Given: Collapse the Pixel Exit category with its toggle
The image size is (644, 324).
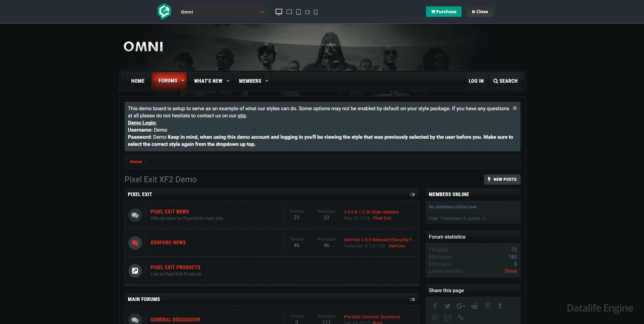Looking at the screenshot, I should pos(413,195).
